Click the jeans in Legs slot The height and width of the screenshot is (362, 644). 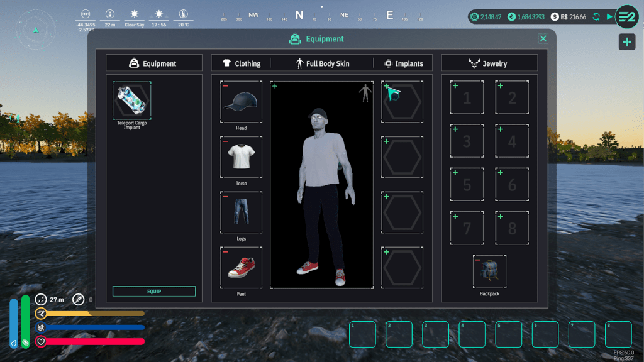241,212
